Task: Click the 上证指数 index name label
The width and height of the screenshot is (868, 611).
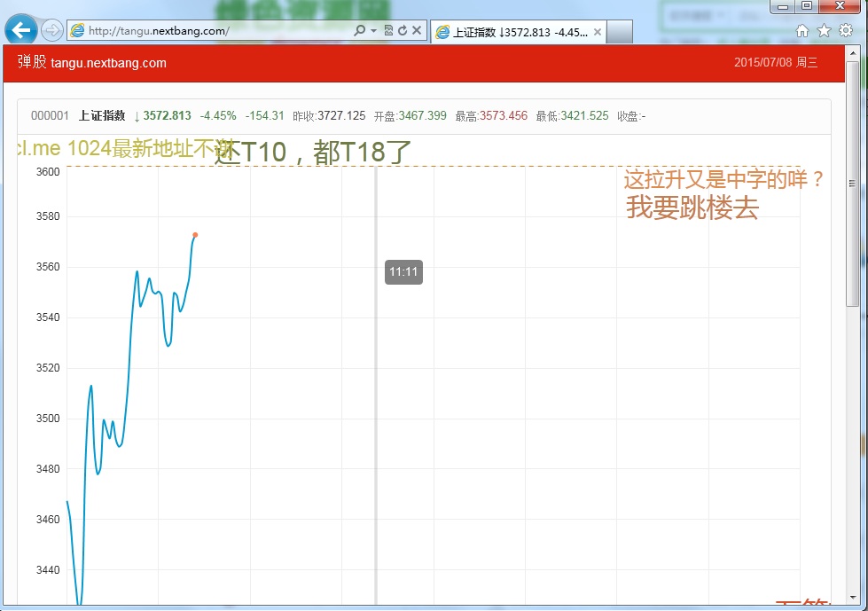Action: 102,116
